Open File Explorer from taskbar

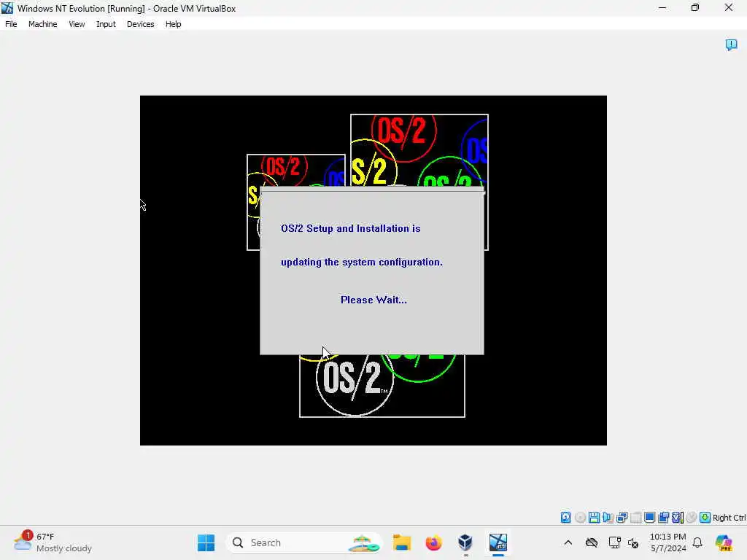(402, 542)
